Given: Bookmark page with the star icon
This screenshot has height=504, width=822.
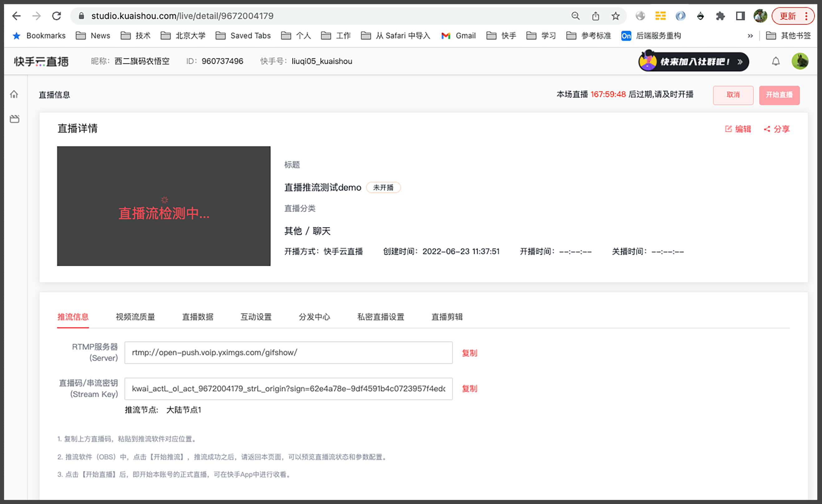Looking at the screenshot, I should point(615,16).
